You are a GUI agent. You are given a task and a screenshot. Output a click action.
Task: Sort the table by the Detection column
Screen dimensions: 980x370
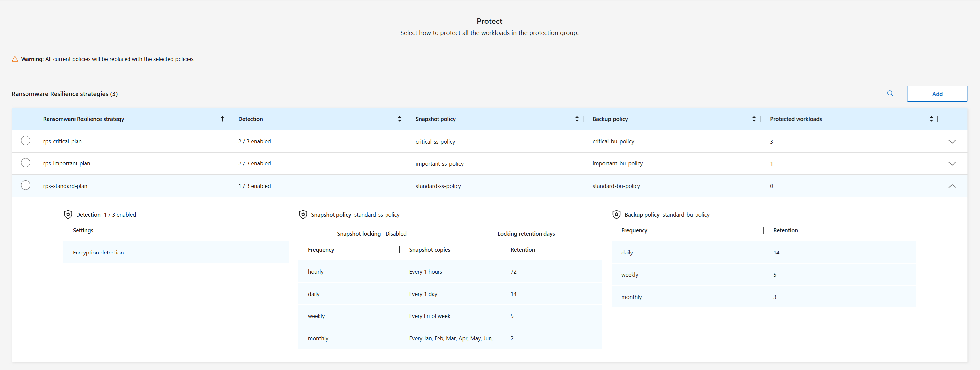point(400,118)
